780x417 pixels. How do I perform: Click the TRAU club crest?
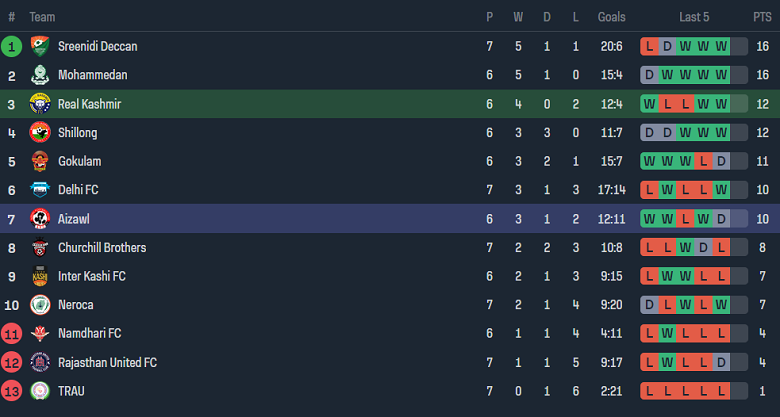pyautogui.click(x=40, y=391)
